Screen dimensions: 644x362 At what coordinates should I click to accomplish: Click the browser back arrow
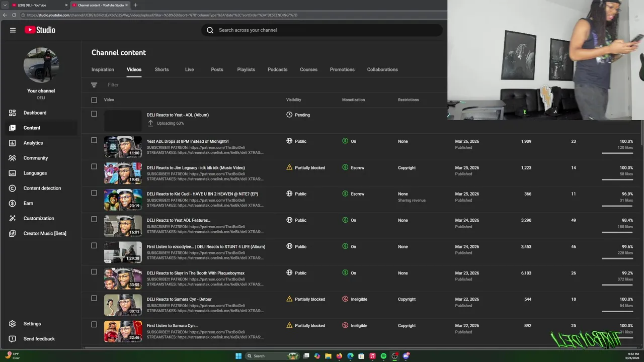[x=5, y=15]
